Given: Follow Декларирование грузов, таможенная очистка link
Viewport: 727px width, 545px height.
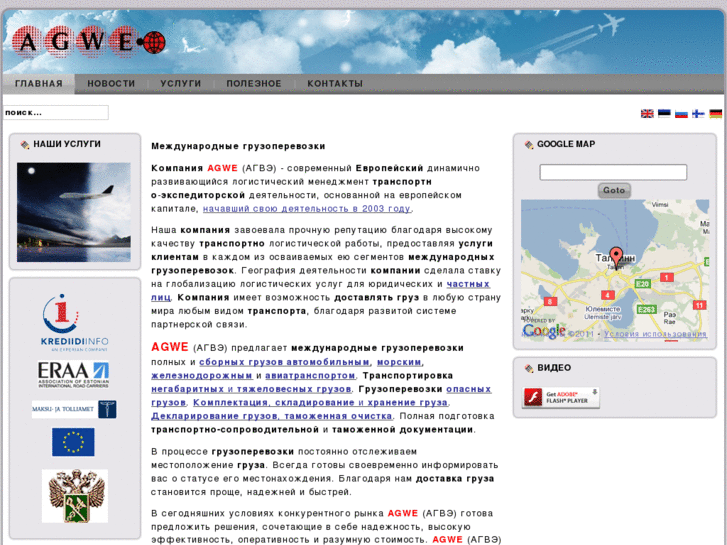Looking at the screenshot, I should tap(272, 416).
